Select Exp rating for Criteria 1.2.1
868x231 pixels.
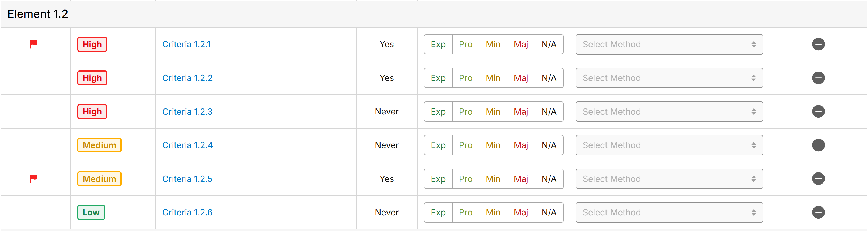438,44
